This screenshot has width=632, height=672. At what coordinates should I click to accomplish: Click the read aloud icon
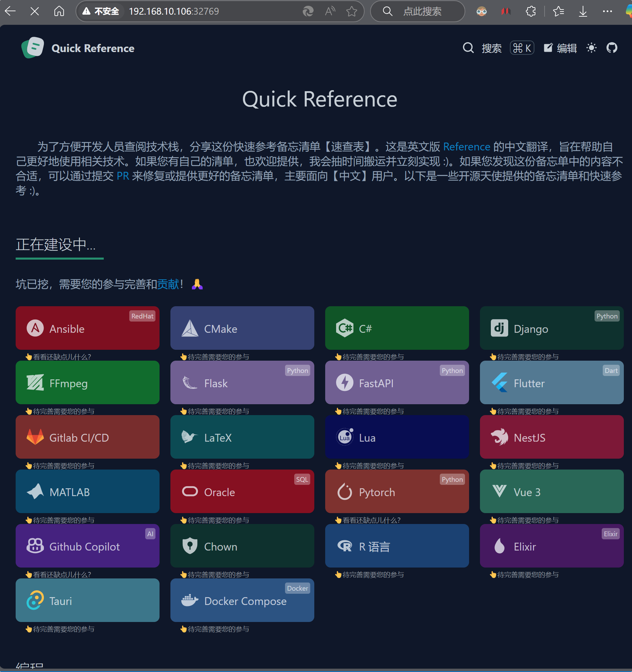pyautogui.click(x=330, y=11)
